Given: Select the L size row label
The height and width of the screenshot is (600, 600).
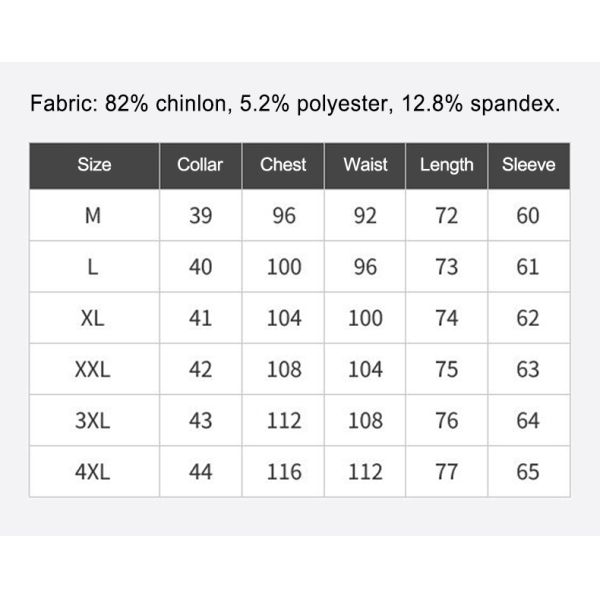Looking at the screenshot, I should (94, 267).
